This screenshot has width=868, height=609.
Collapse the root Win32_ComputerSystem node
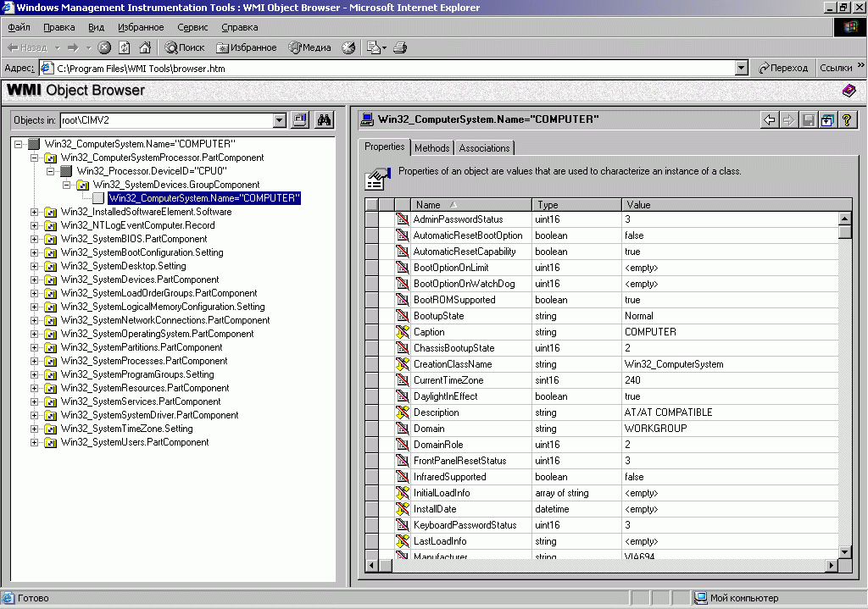tap(19, 144)
